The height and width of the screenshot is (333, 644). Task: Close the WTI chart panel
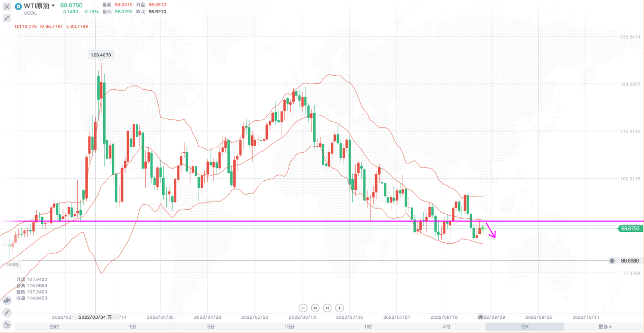point(7,7)
